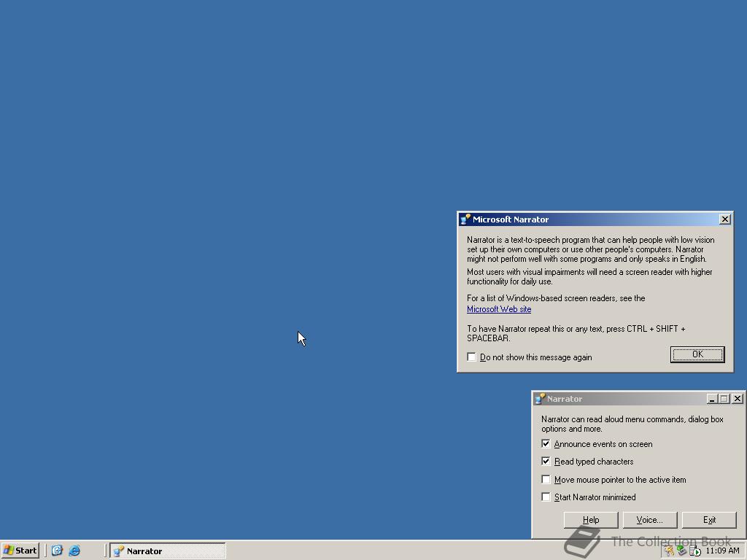Select the Narrator taskbar button

pos(168,551)
